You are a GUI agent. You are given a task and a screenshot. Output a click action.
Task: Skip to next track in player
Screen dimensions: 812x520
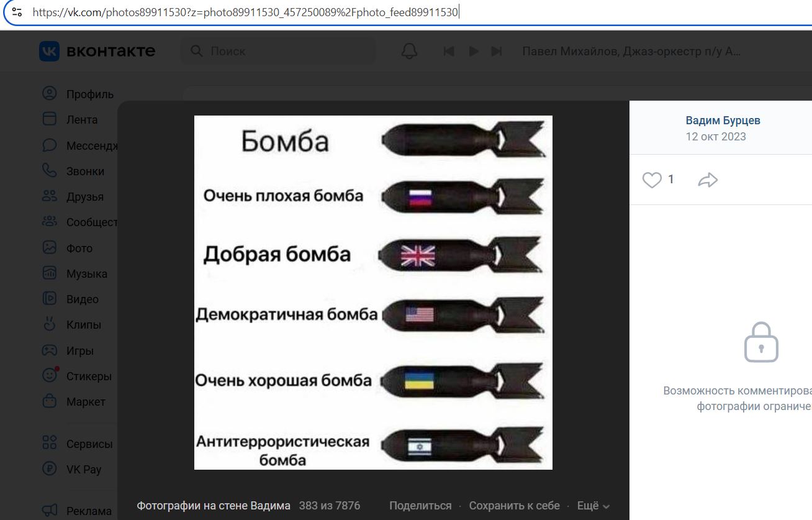497,52
